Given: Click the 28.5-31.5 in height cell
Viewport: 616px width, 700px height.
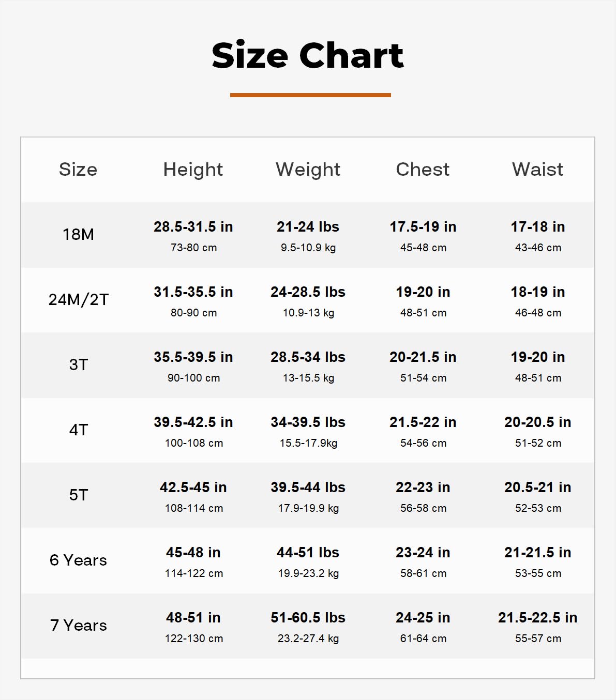Looking at the screenshot, I should tap(193, 227).
